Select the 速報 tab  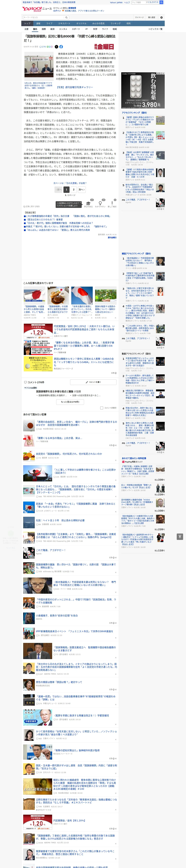(x=38, y=24)
